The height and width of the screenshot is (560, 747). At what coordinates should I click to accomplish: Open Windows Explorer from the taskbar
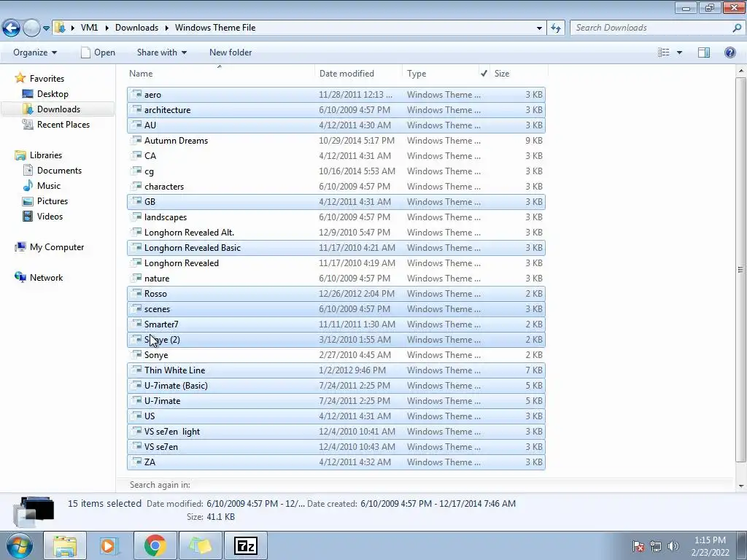point(65,545)
